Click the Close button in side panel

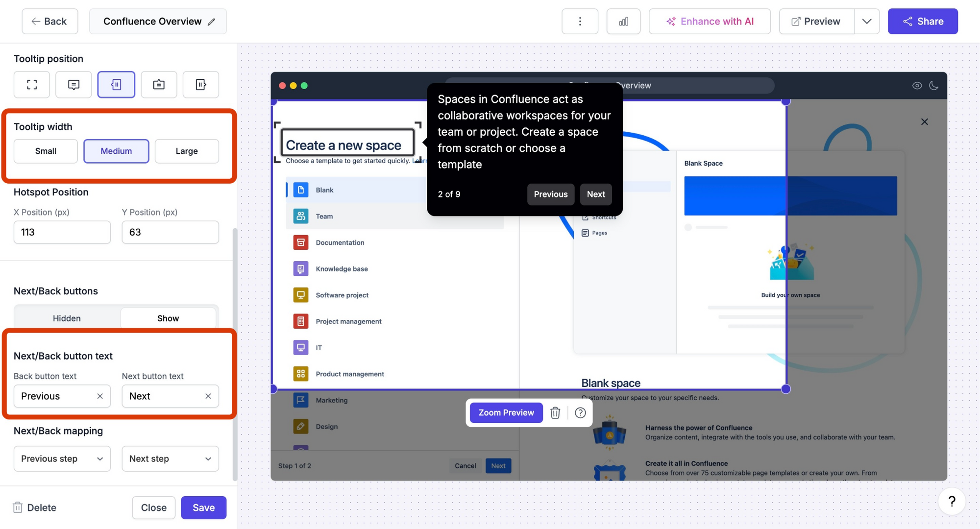(153, 507)
